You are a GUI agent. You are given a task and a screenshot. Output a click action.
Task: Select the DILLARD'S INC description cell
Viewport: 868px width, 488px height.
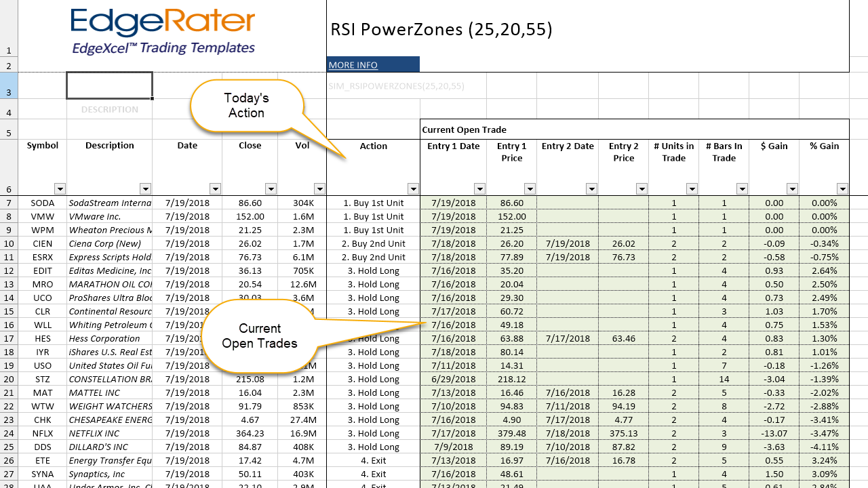coord(109,447)
